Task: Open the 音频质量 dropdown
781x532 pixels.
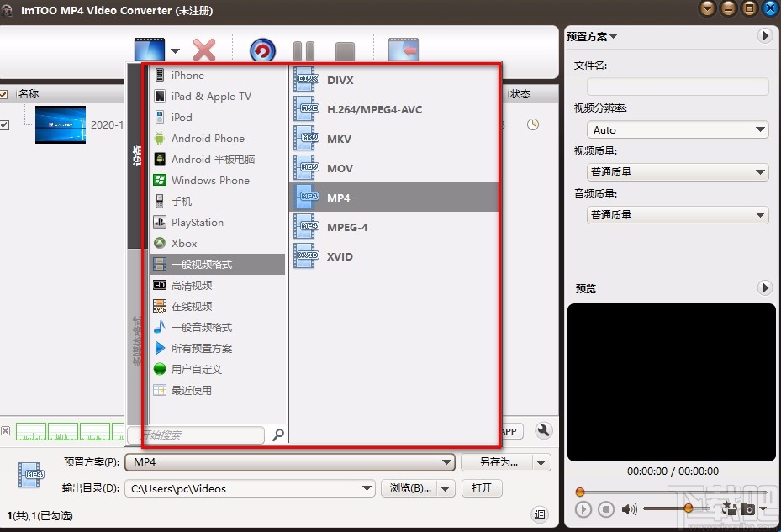Action: pos(678,215)
